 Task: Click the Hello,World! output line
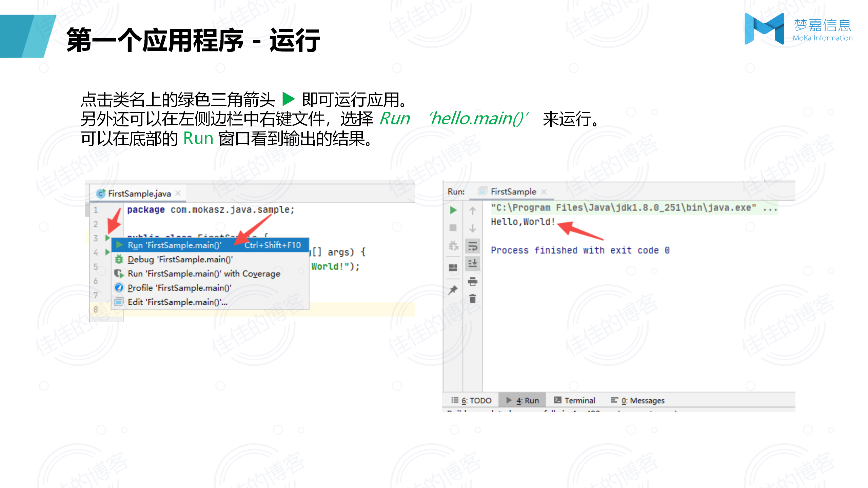click(x=522, y=222)
